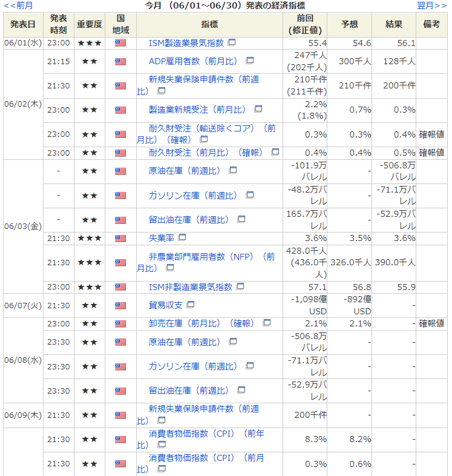
Task: Click the 06/01(水) date cell
Action: (x=23, y=43)
